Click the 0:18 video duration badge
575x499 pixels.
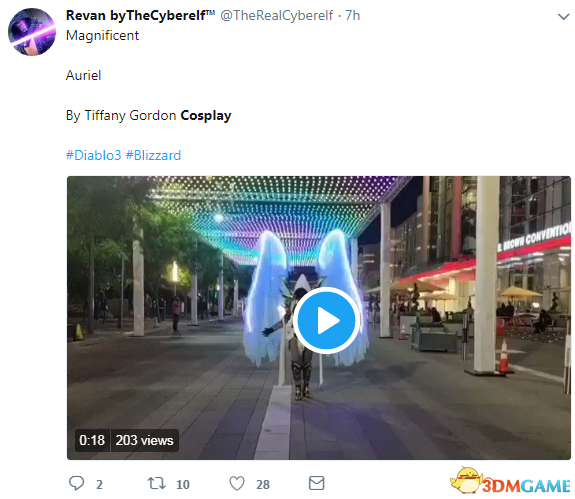click(92, 440)
